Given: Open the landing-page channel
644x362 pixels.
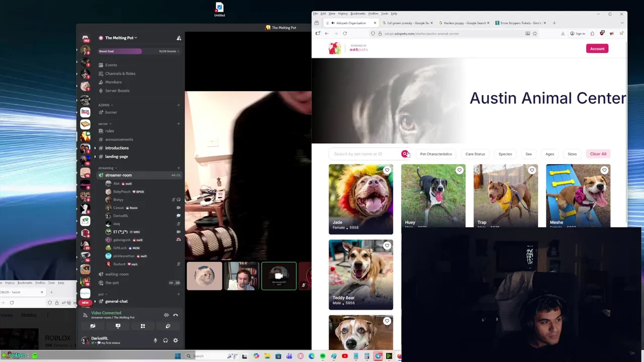Looking at the screenshot, I should (116, 156).
